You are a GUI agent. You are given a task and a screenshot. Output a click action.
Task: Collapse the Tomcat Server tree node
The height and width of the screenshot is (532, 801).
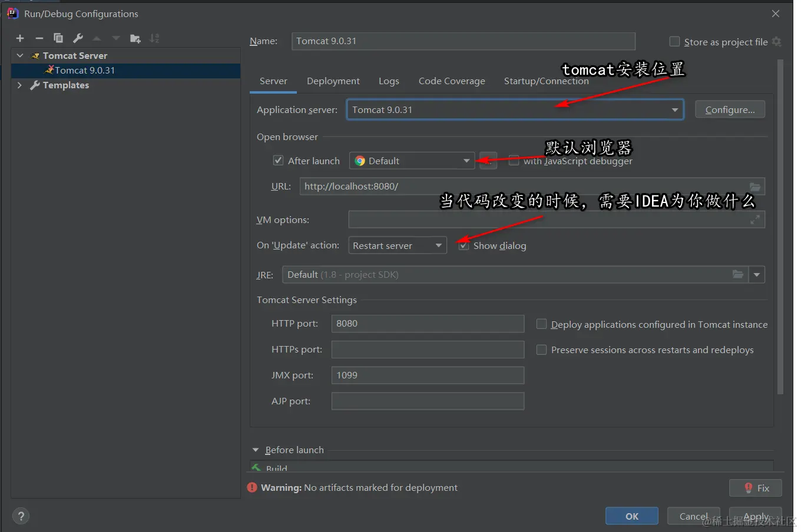[x=20, y=55]
